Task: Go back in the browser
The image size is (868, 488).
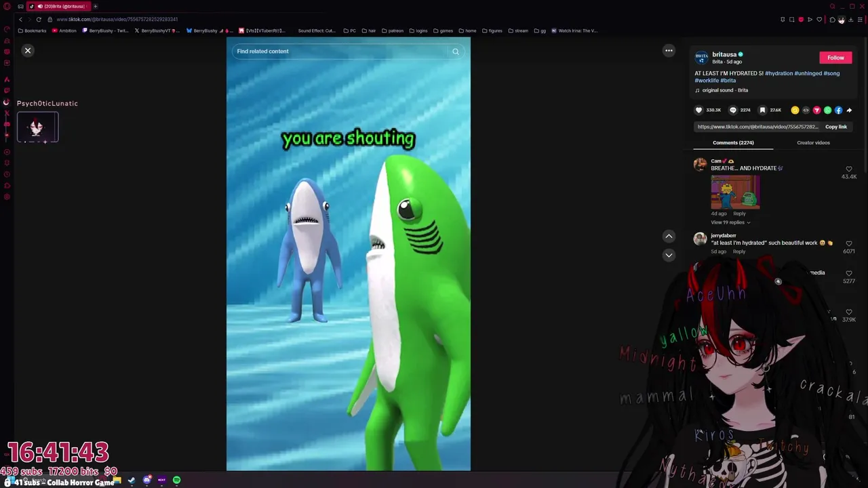Action: click(x=20, y=20)
